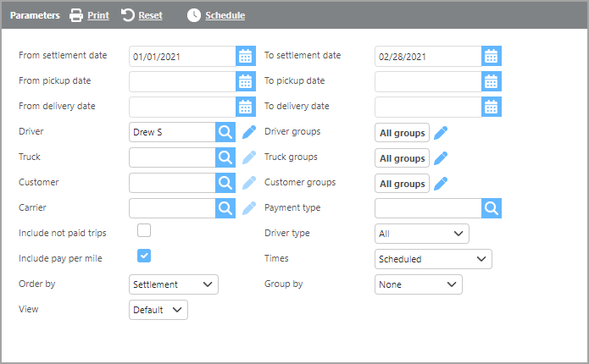Open calendar for To delivery date

492,107
